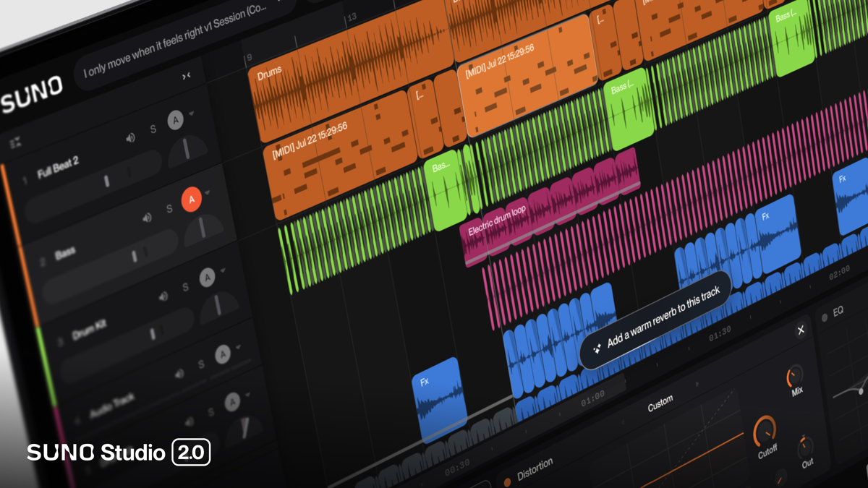Mute the Drum Kit track speaker icon
Image resolution: width=868 pixels, height=488 pixels.
pyautogui.click(x=163, y=296)
